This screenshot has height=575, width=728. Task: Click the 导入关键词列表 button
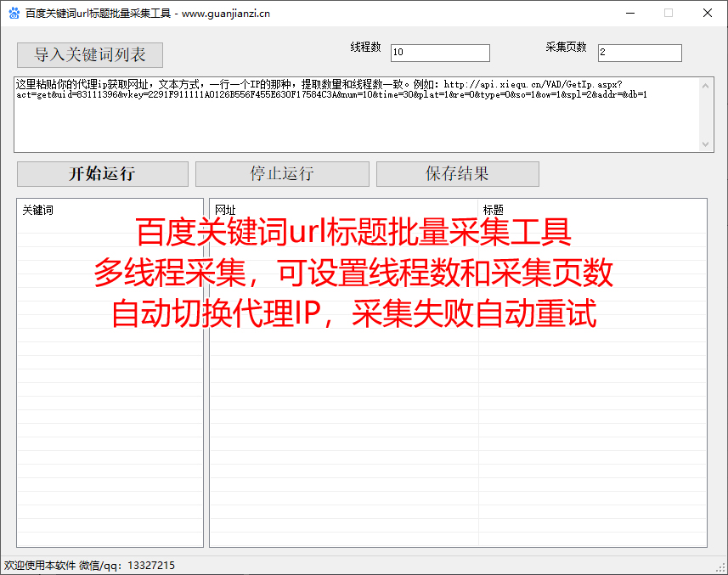click(89, 55)
